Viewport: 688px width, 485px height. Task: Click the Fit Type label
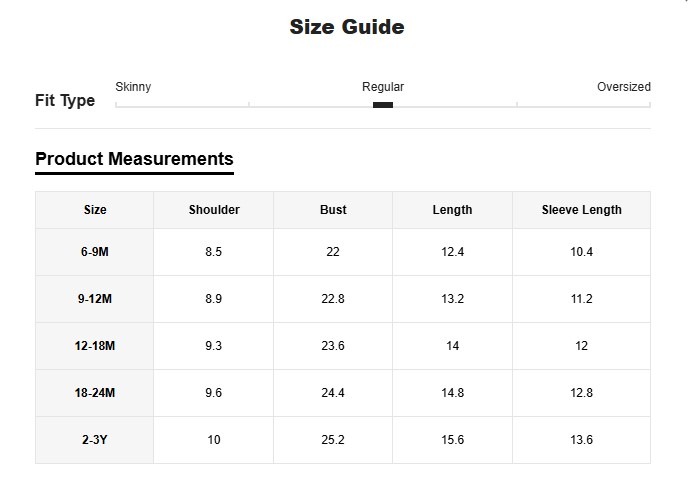pos(65,101)
